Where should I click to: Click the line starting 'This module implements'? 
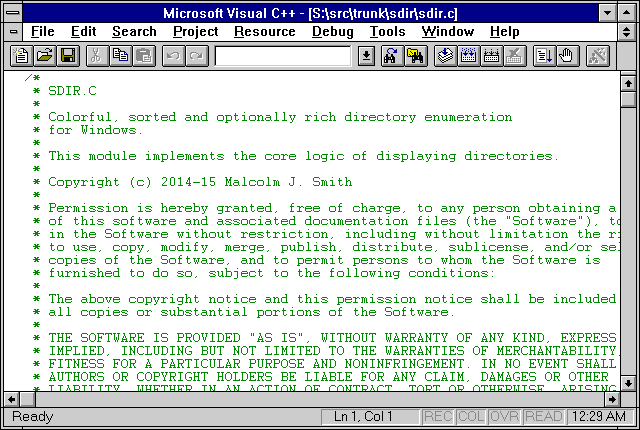click(x=295, y=156)
